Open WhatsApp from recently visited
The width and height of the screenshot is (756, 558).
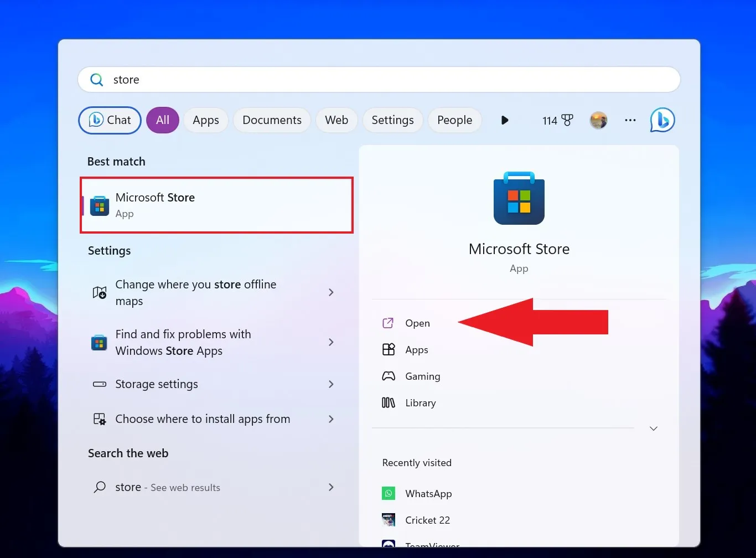[x=428, y=493]
